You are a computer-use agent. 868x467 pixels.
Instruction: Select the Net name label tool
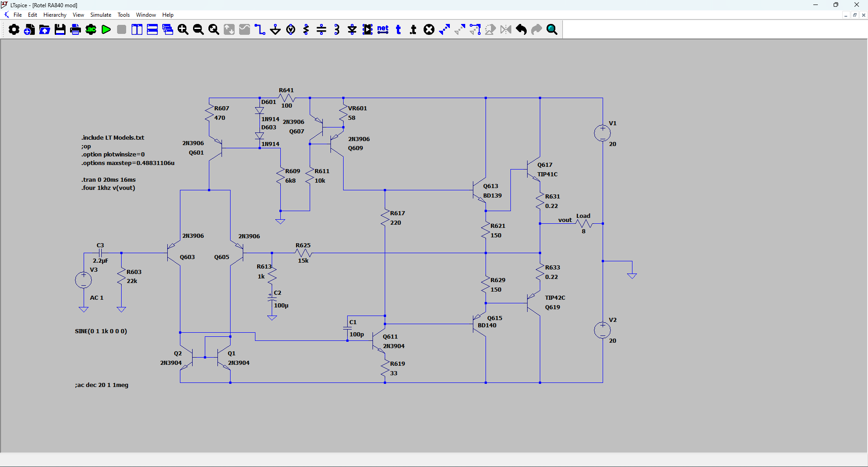(383, 30)
